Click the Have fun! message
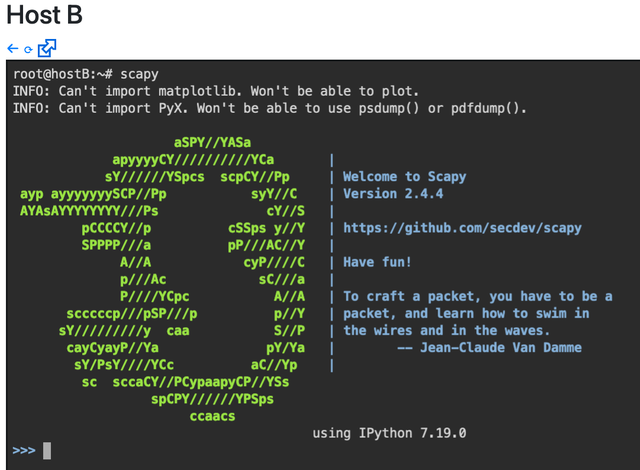The image size is (640, 470). click(377, 262)
